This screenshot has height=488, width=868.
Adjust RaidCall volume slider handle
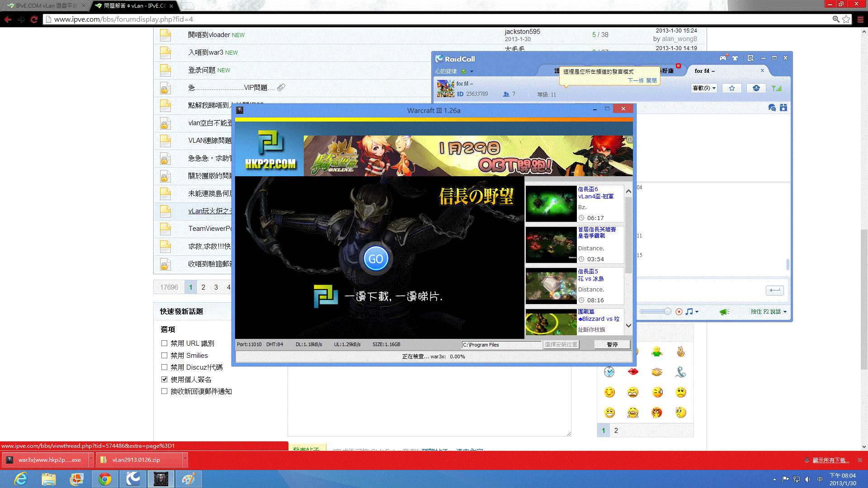click(667, 311)
